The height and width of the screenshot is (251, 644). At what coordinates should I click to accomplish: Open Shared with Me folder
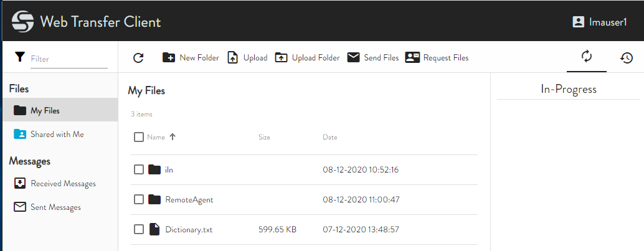tap(57, 134)
